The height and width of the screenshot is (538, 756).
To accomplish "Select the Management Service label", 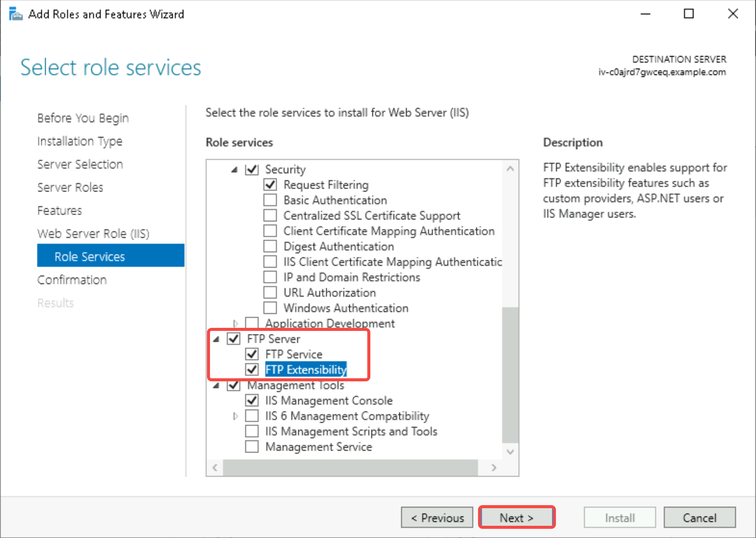I will pyautogui.click(x=319, y=447).
